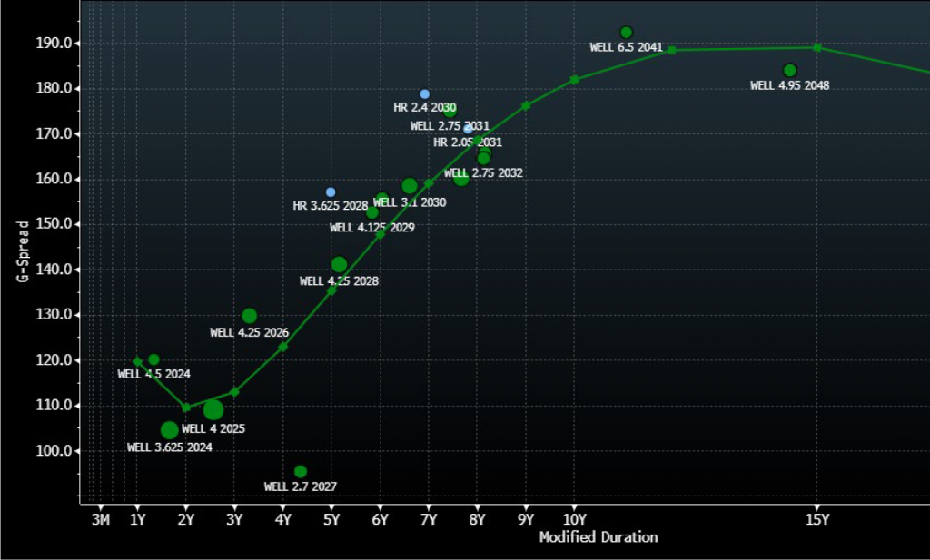The image size is (930, 560).
Task: Select the WELL 4.5 2024 data point
Action: tap(153, 359)
